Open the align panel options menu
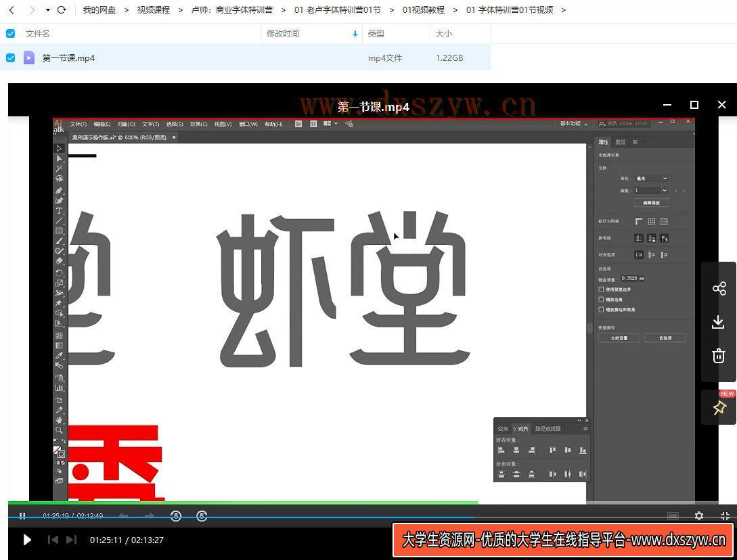 coord(585,429)
